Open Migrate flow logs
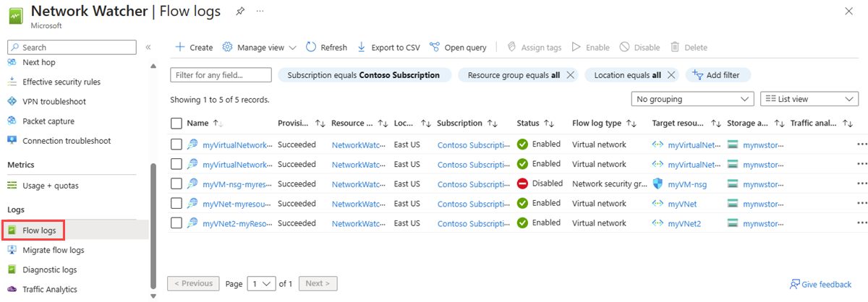 click(54, 250)
